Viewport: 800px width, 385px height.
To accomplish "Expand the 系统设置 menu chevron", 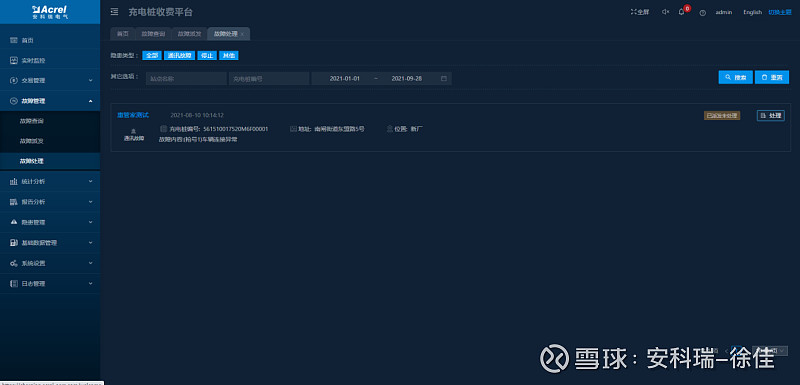I will tap(90, 263).
